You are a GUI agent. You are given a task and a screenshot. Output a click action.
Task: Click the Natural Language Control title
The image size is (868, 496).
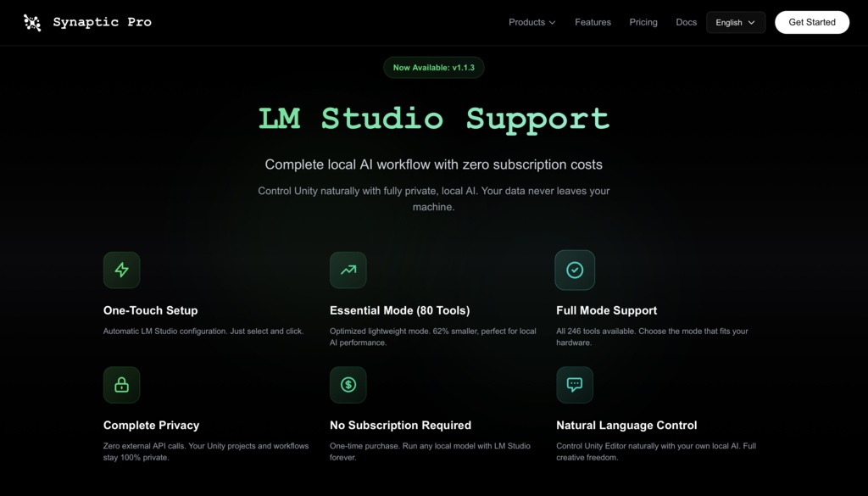coord(626,425)
